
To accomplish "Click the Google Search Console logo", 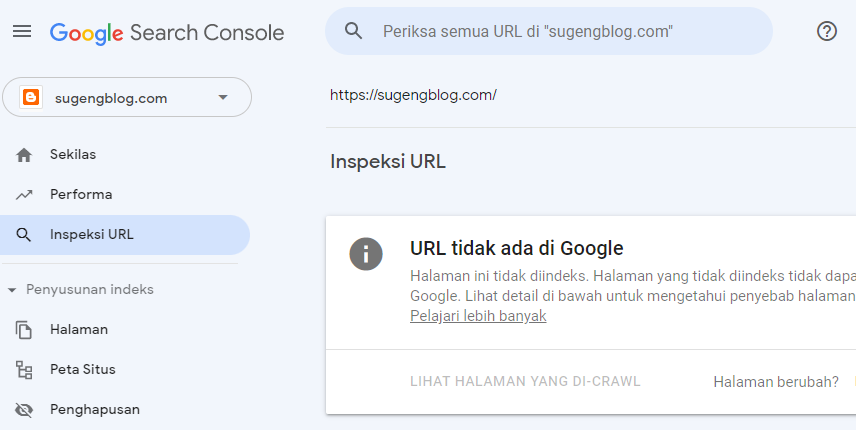I will (167, 32).
